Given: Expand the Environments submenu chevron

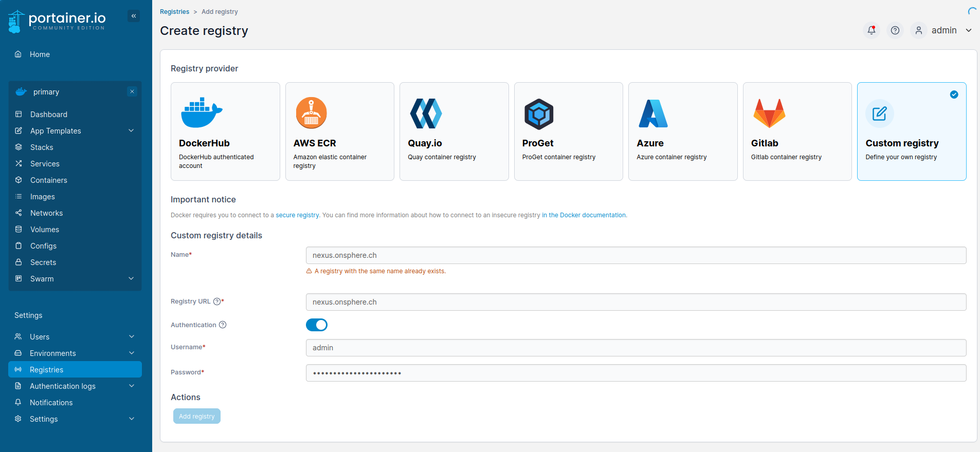Looking at the screenshot, I should (132, 353).
